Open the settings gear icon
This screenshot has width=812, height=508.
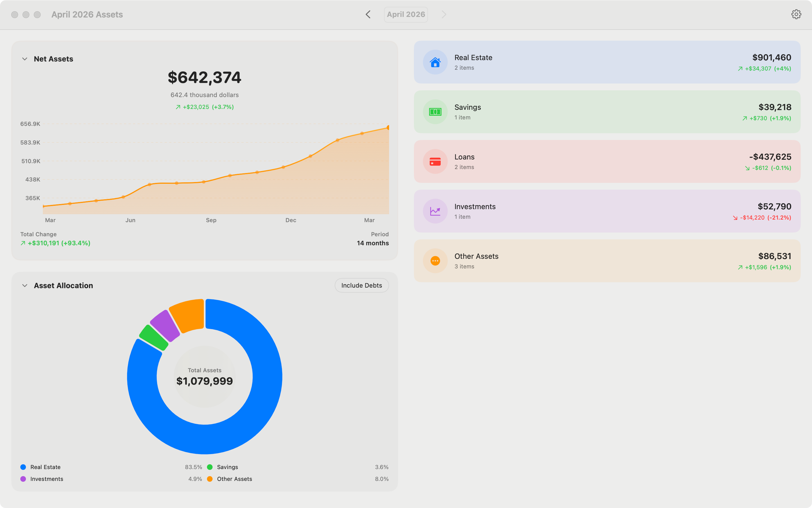[x=796, y=14]
